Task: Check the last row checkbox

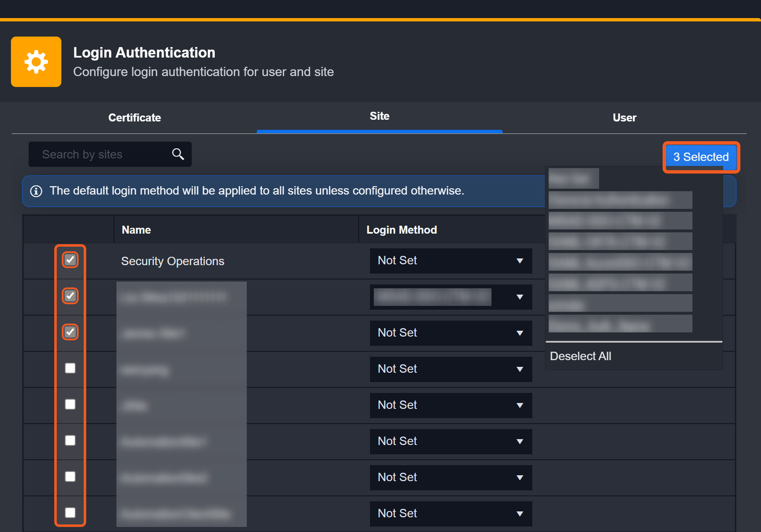Action: pyautogui.click(x=70, y=513)
